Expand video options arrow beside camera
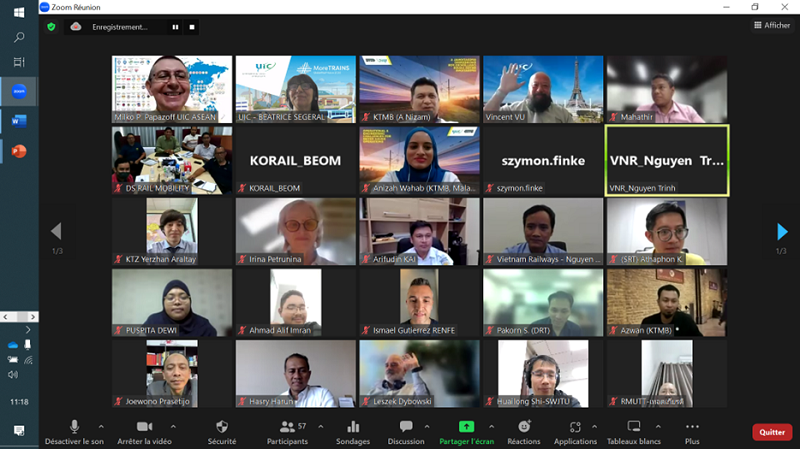Image resolution: width=800 pixels, height=449 pixels. (x=172, y=425)
